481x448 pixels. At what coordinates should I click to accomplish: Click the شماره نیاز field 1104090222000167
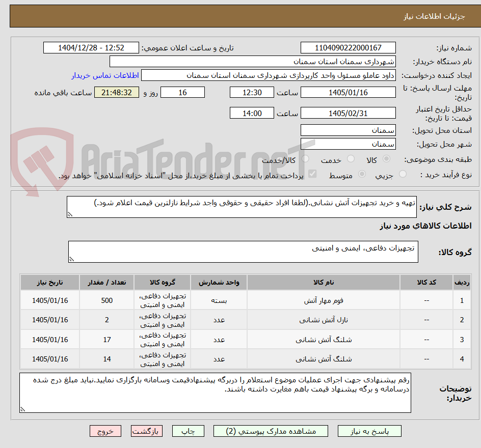(x=348, y=48)
